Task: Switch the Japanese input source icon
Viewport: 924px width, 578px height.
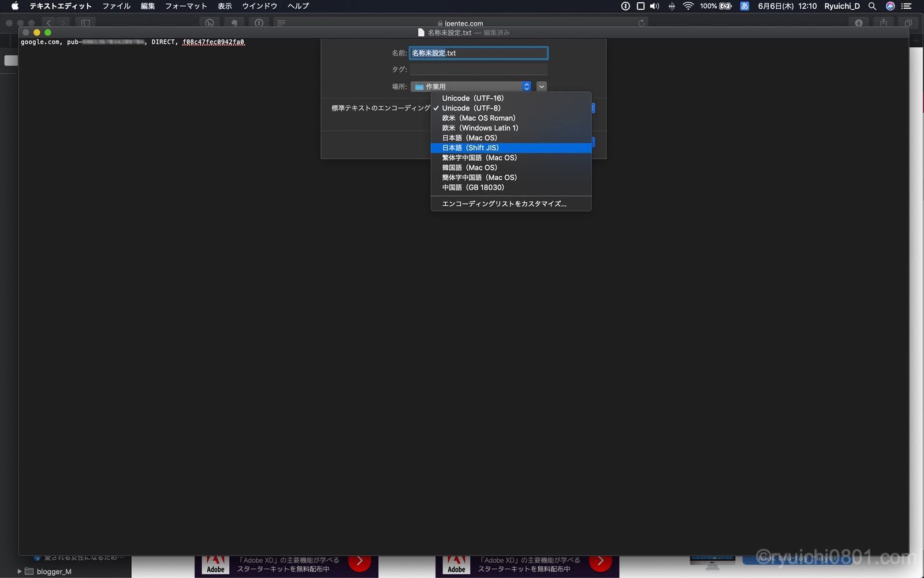Action: coord(744,6)
